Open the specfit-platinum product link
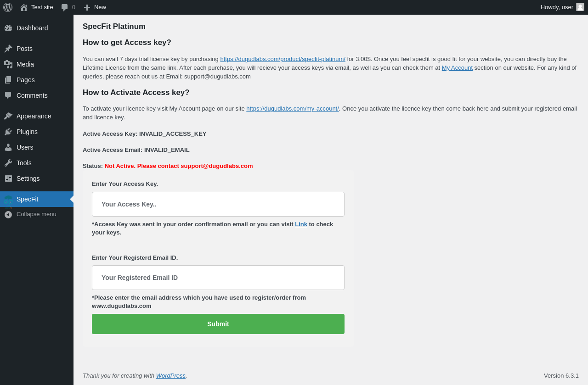Viewport: 588px width, 385px height. pos(283,59)
